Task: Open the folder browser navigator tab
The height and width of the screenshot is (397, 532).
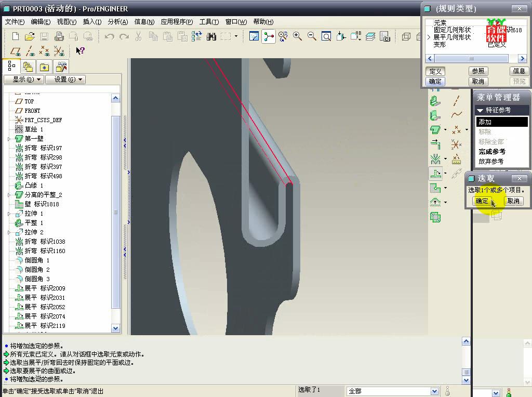Action: point(28,67)
